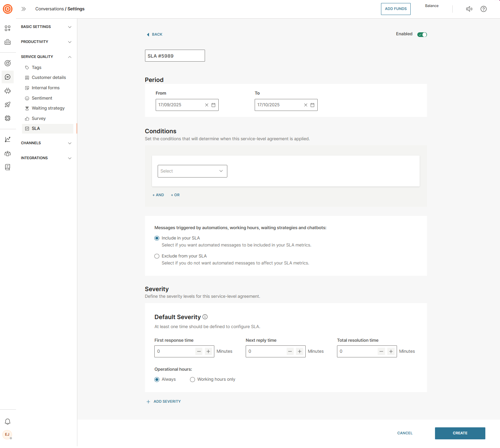Toggle the Enabled switch off
Screen dimensions: 500x448
point(422,35)
